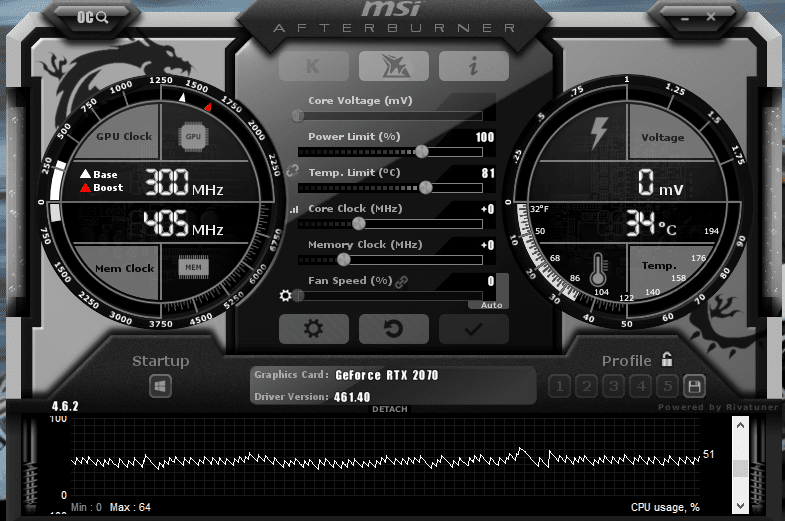Apply settings with checkmark button
This screenshot has height=521, width=785.
coord(474,329)
